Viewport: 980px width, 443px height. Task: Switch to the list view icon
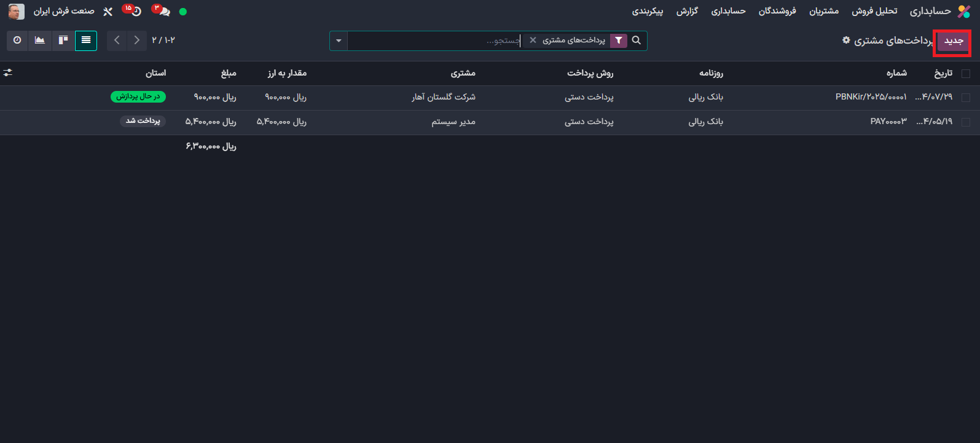click(86, 41)
